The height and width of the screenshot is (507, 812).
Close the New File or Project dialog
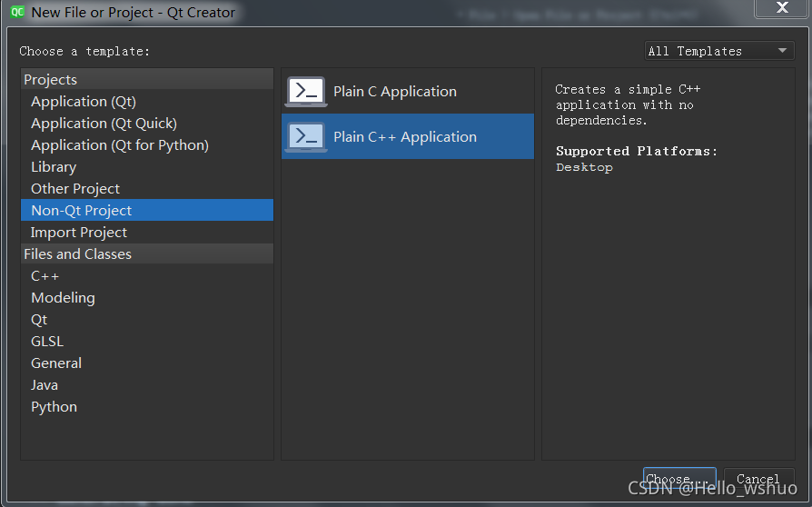tap(782, 8)
